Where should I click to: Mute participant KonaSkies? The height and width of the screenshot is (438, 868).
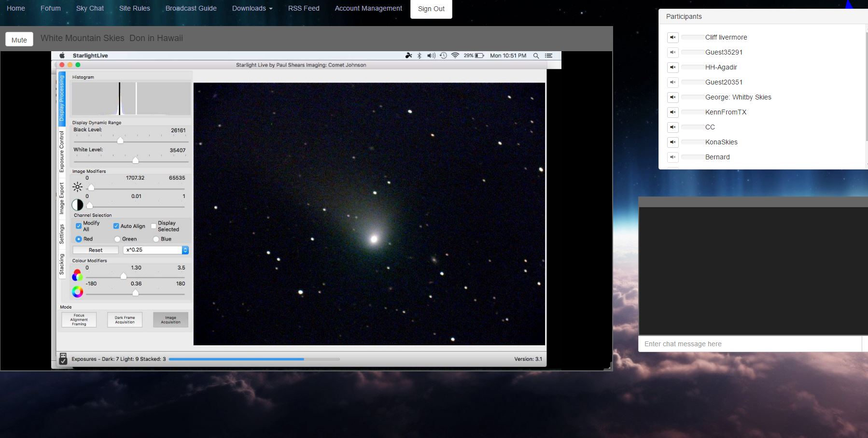pos(673,142)
